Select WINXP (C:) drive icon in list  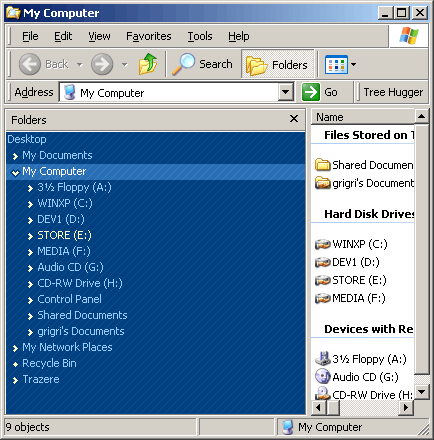[x=322, y=244]
